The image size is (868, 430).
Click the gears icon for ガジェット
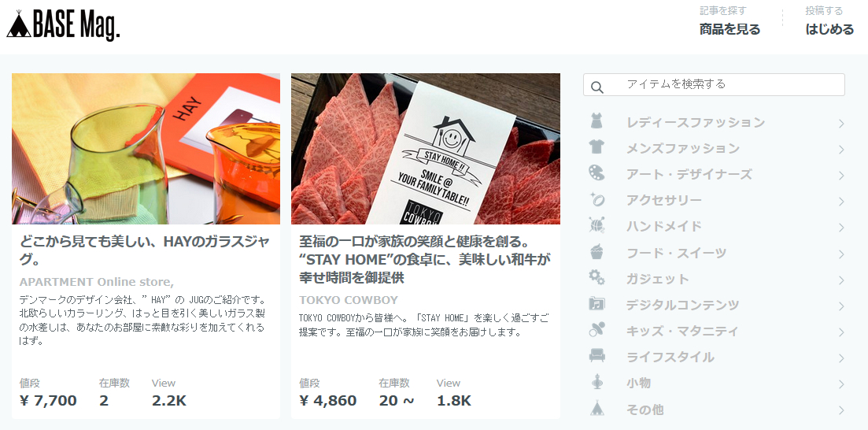tap(597, 278)
